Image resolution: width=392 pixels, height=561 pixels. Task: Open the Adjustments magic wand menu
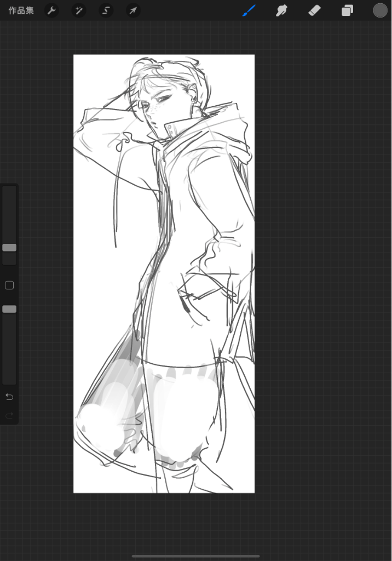79,10
